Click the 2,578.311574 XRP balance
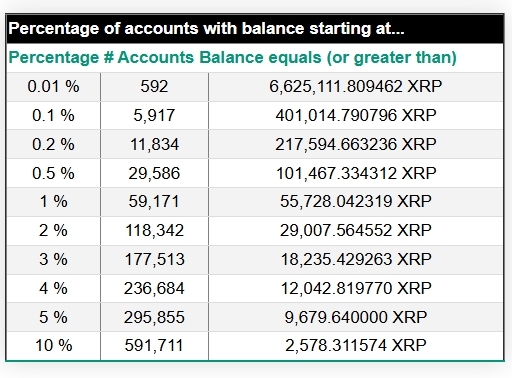Viewport: 512px width, 378px height. tap(356, 346)
